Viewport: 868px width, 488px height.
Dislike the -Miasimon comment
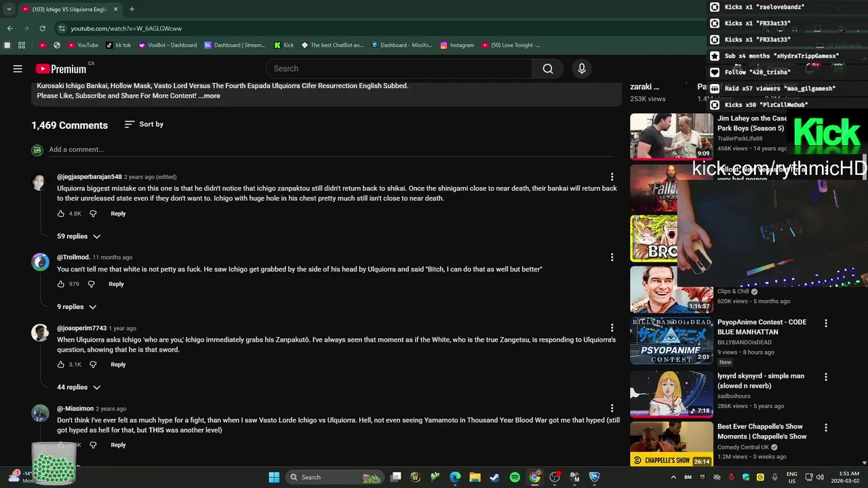click(x=94, y=445)
